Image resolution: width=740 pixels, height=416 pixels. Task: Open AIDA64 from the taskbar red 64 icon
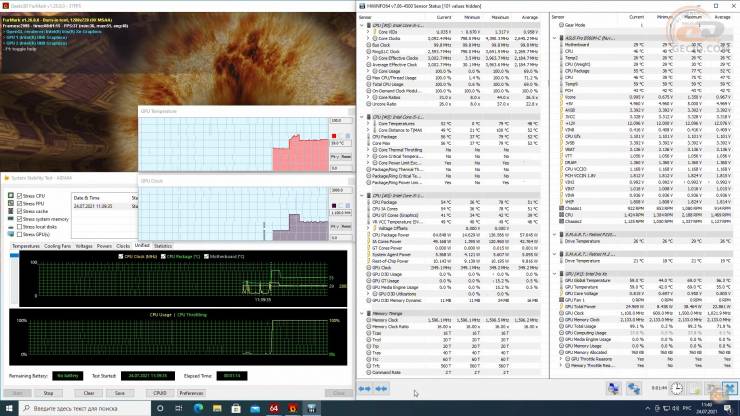(274, 408)
